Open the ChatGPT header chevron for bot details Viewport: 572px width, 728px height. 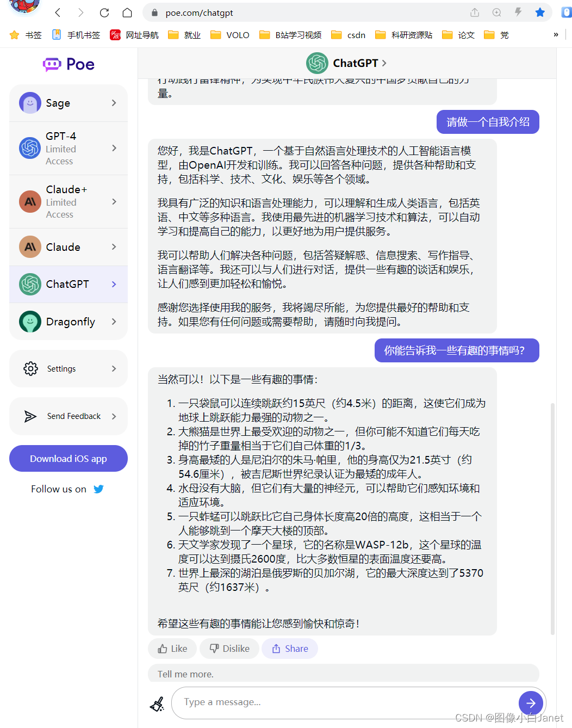[384, 63]
